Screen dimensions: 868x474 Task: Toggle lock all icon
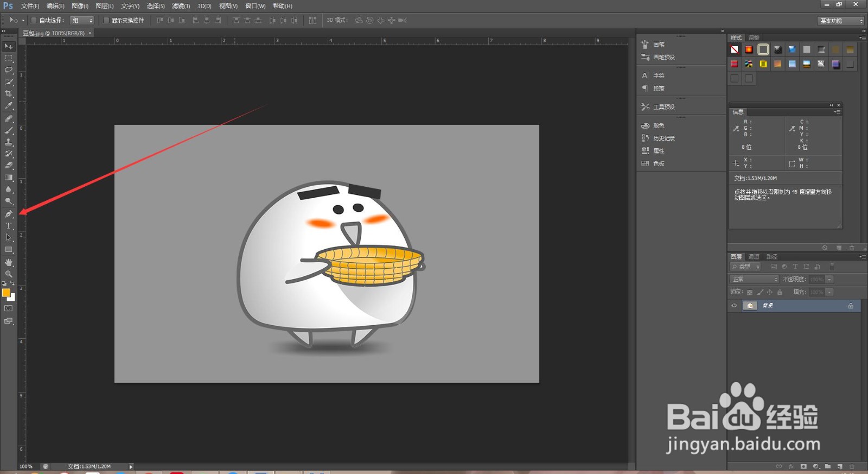point(780,292)
